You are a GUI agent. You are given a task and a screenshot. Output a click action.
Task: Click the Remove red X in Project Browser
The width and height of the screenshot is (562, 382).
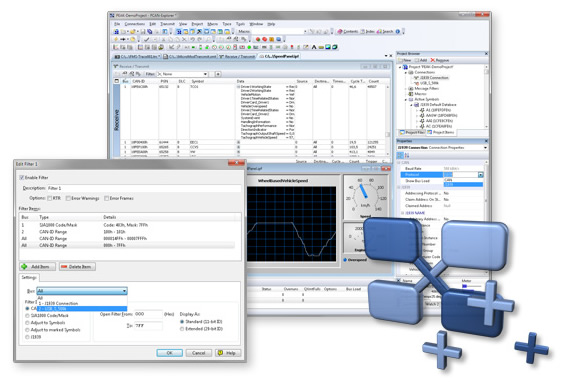[433, 60]
